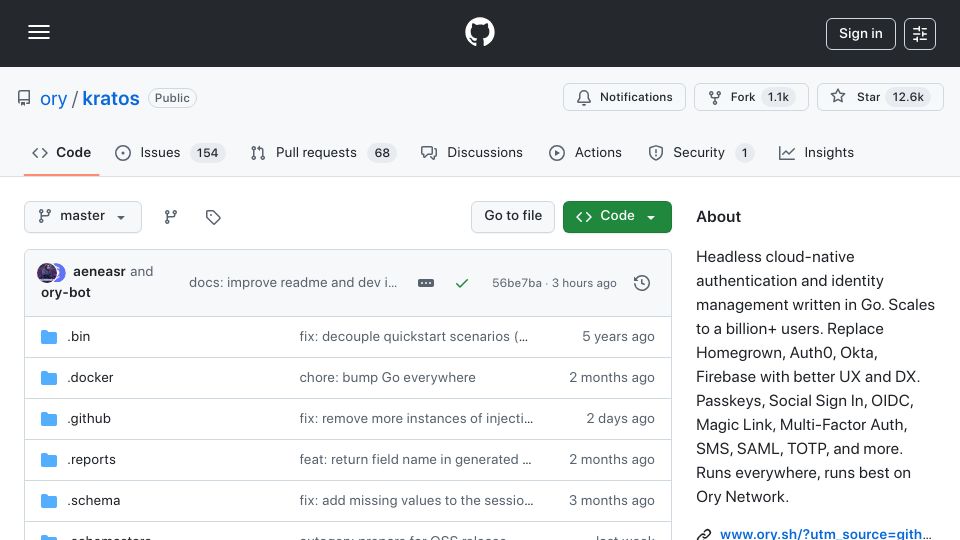Click the 1.1k fork count
Image resolution: width=960 pixels, height=540 pixels.
point(778,97)
